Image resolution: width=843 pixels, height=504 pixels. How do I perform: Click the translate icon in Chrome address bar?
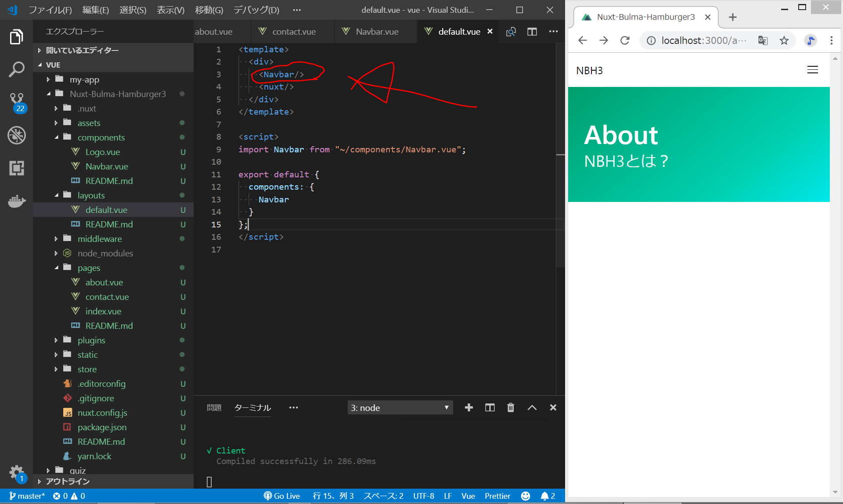[763, 40]
